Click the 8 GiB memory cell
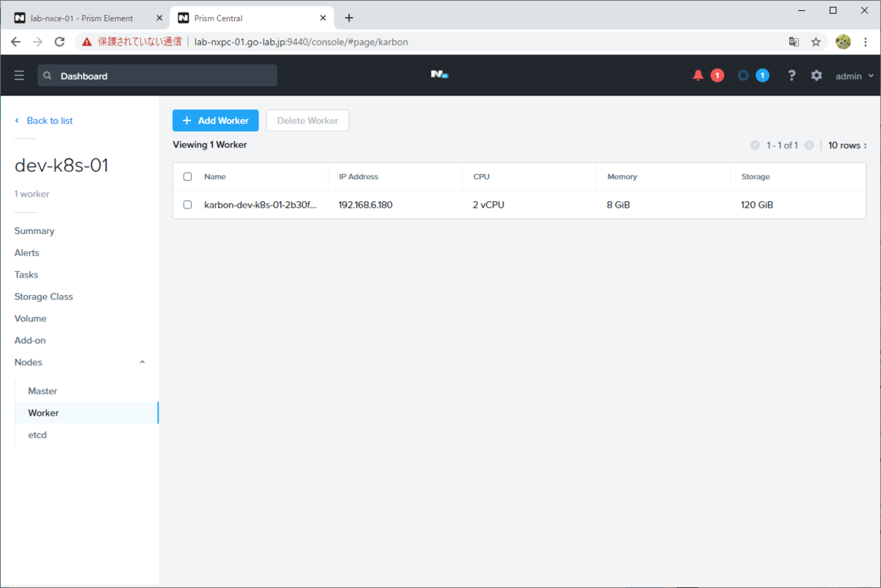The width and height of the screenshot is (881, 588). click(x=618, y=205)
